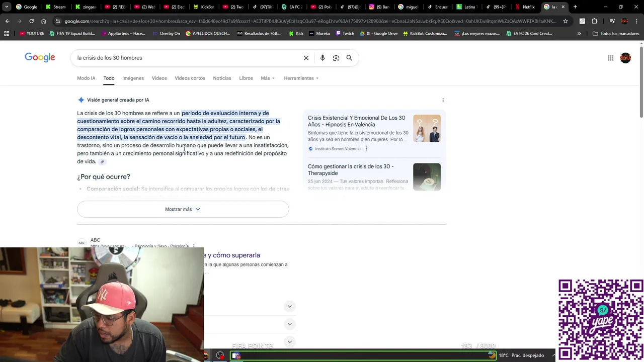Open 'Todos los marcadores' folder
The image size is (644, 362).
tap(616, 33)
